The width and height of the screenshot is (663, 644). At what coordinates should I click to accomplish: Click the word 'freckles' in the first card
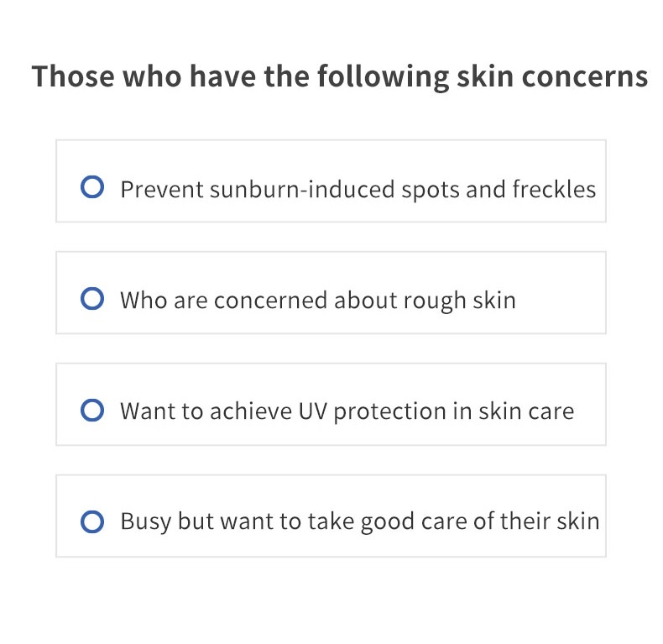[x=555, y=189]
